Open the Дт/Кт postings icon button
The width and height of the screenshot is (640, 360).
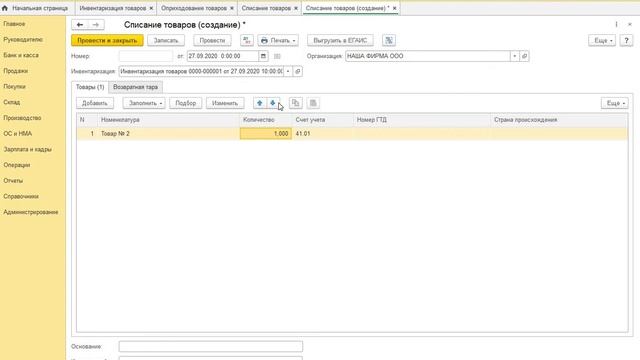[247, 40]
